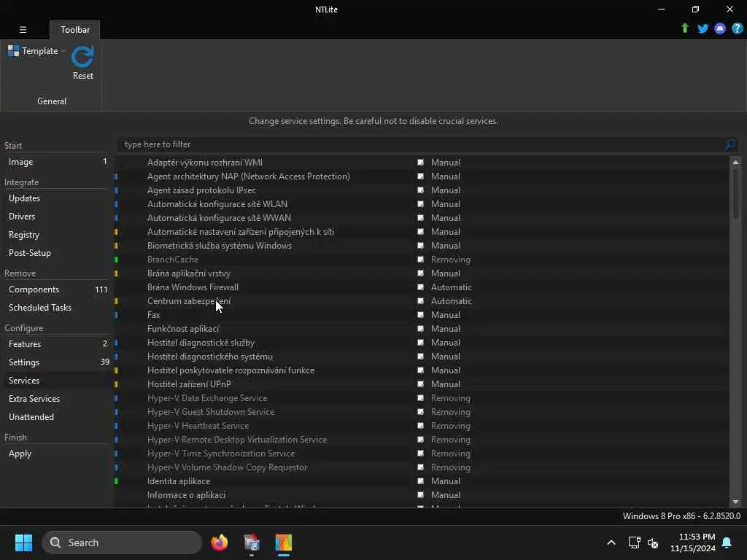Click the Template icon in toolbar
The height and width of the screenshot is (560, 747).
click(x=13, y=51)
